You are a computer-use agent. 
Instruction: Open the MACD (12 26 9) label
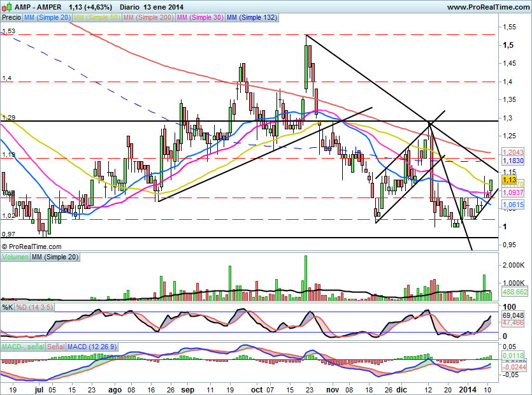[x=92, y=347]
